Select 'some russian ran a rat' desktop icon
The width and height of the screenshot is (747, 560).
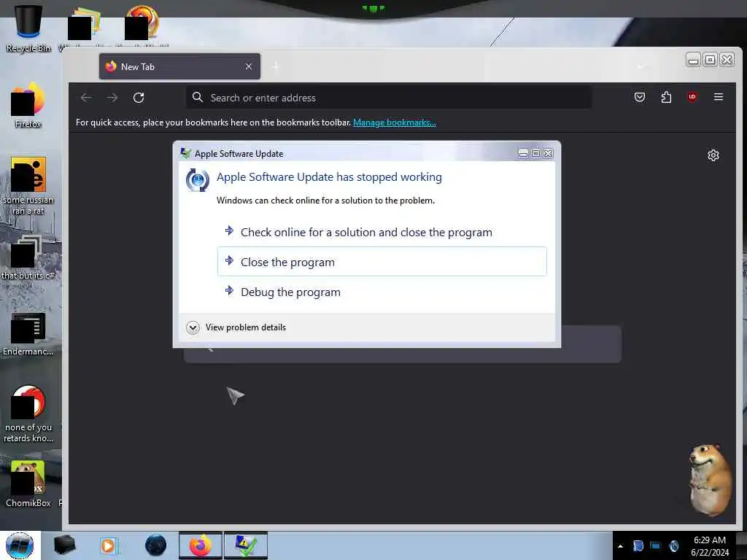tap(28, 186)
